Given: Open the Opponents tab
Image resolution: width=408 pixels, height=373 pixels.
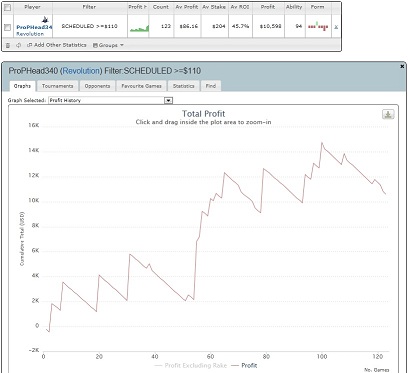Looking at the screenshot, I should (97, 86).
